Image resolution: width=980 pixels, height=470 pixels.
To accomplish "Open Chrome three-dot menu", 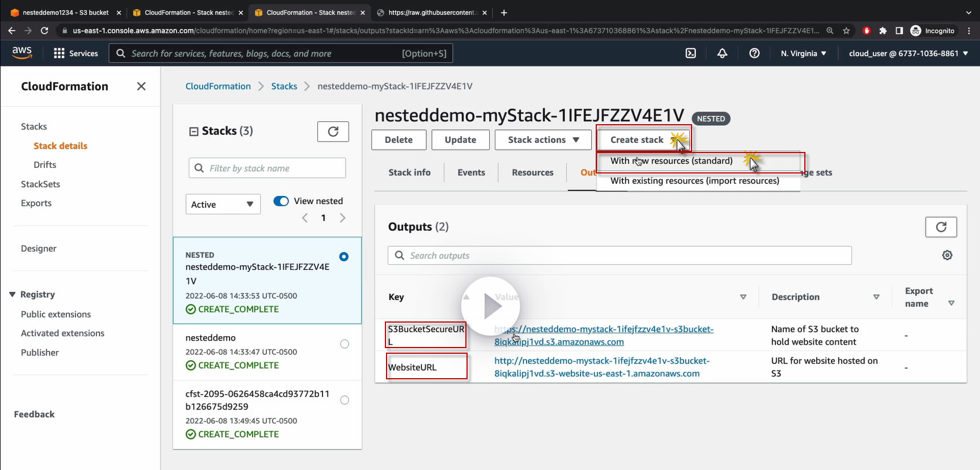I will click(x=970, y=31).
